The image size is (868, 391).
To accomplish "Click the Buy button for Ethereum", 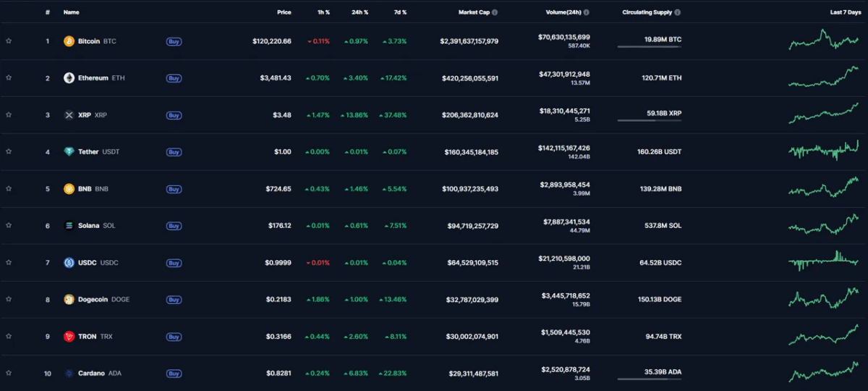I will 174,78.
